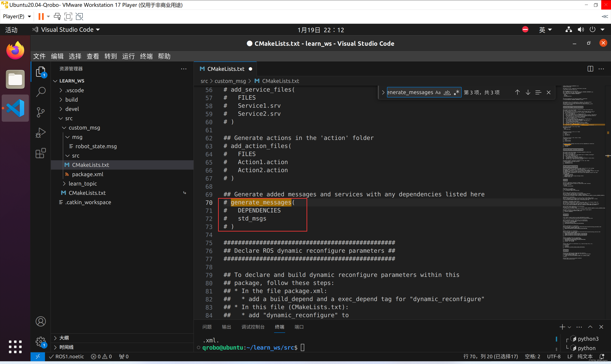The height and width of the screenshot is (364, 611).
Task: Open the 编辑 menu
Action: (57, 56)
